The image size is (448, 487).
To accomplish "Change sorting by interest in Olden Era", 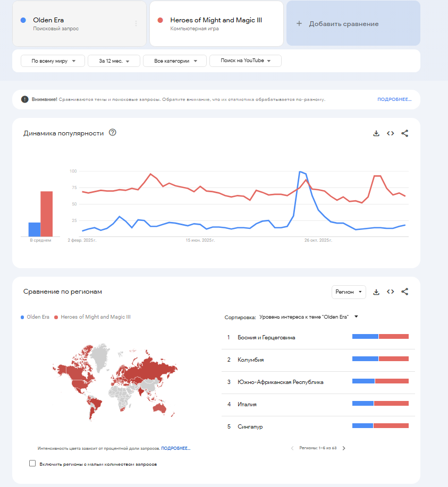I will 308,317.
